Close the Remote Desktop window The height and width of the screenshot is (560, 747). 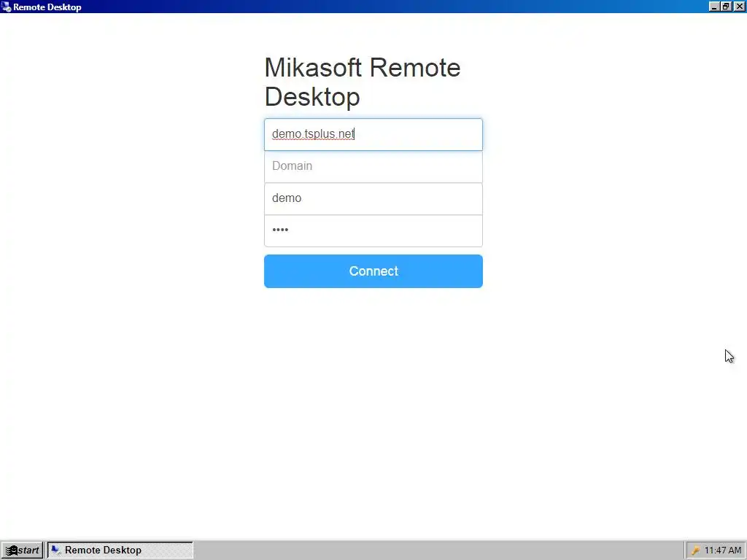coord(739,7)
